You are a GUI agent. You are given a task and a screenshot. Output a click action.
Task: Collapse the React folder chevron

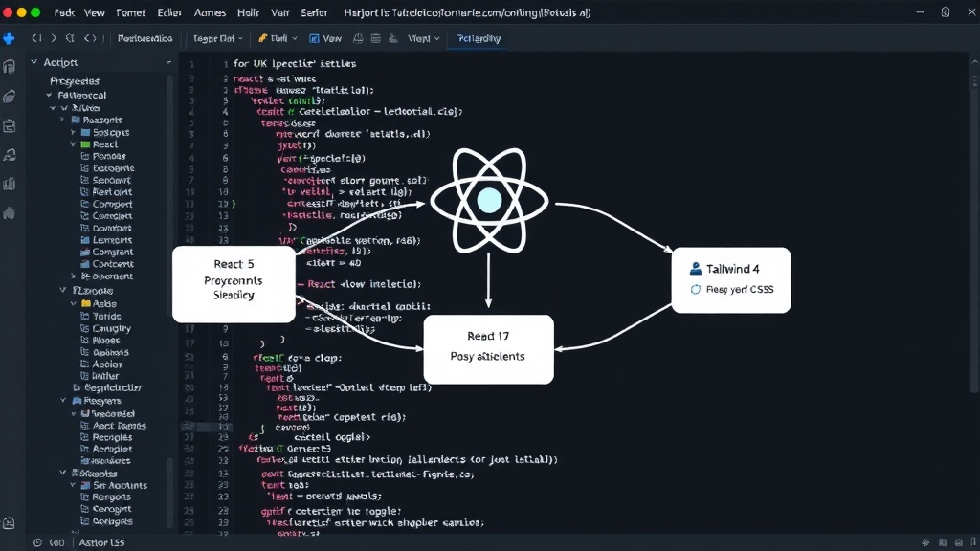[73, 144]
